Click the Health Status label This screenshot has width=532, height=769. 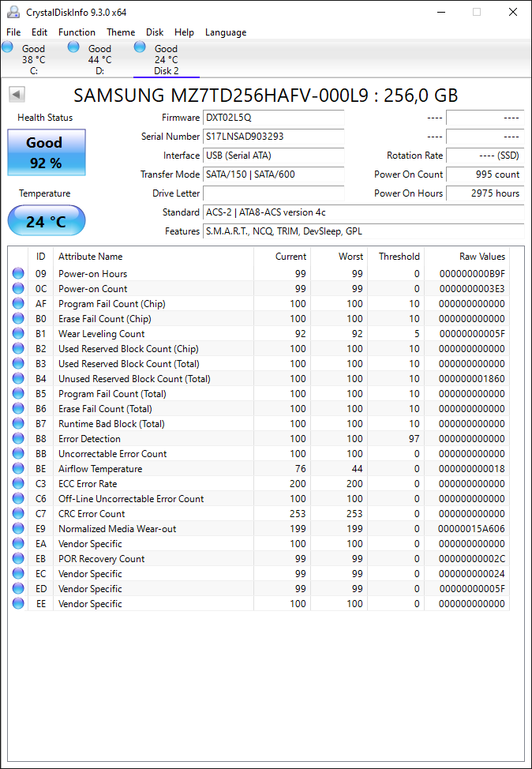[x=45, y=118]
